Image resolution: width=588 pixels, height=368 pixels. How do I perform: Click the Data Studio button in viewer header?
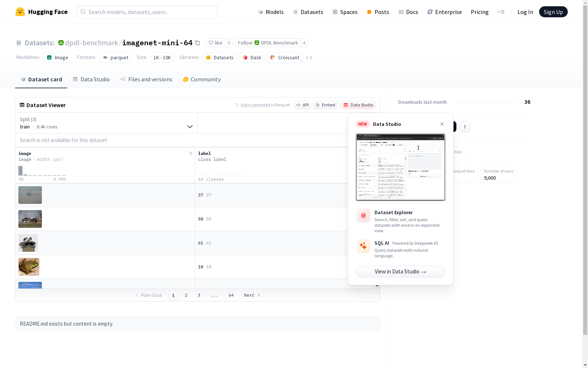coord(358,105)
